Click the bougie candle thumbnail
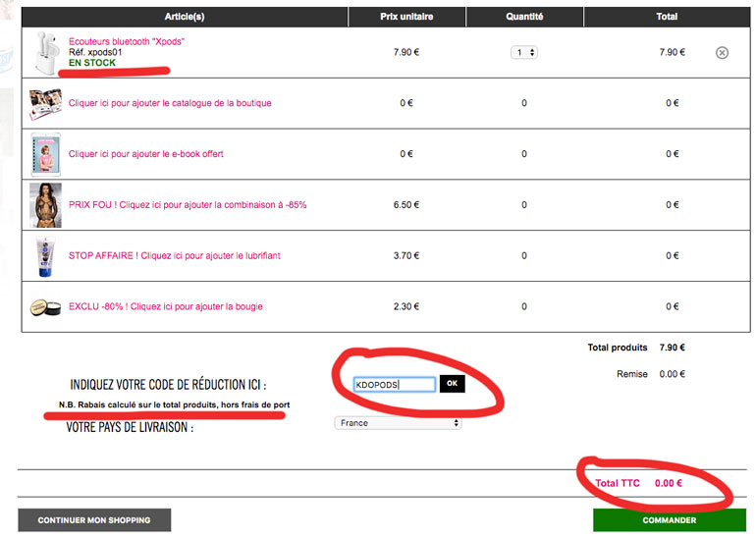 coord(45,307)
